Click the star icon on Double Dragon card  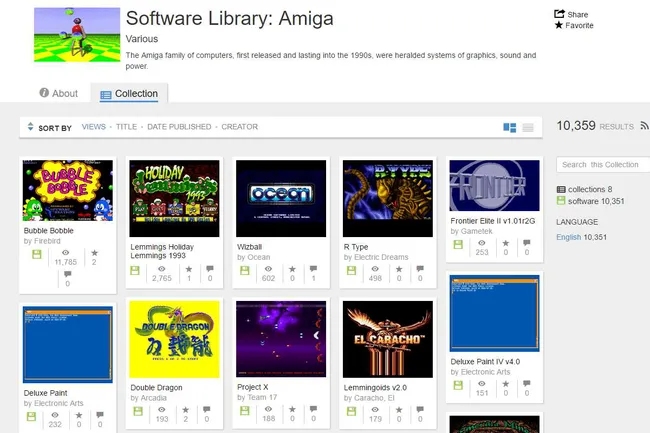(186, 409)
